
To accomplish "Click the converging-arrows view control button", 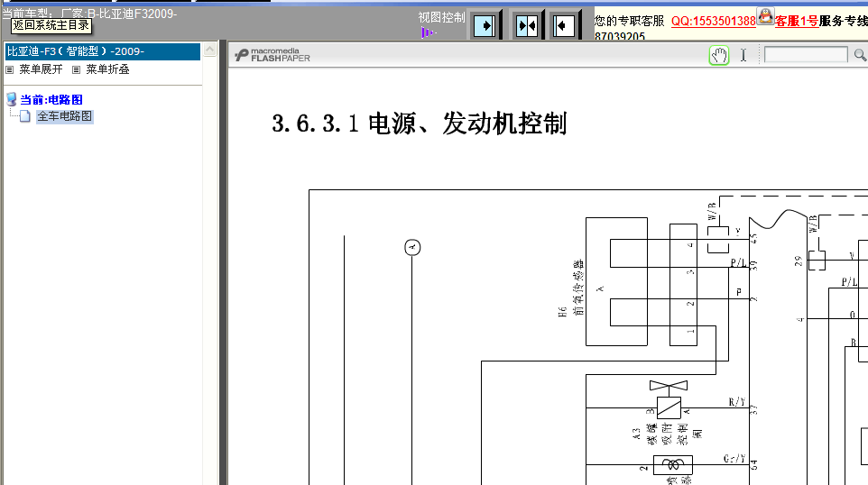I will tap(526, 25).
